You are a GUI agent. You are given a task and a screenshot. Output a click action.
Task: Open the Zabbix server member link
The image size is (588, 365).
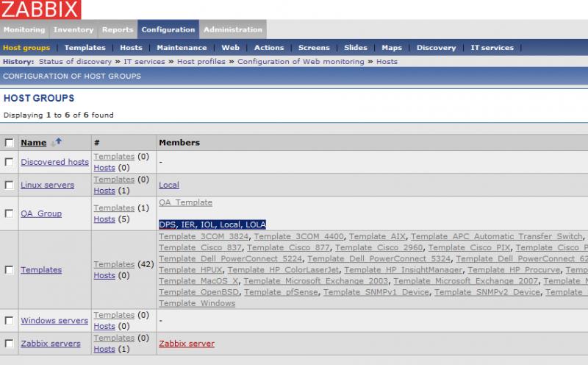[187, 343]
